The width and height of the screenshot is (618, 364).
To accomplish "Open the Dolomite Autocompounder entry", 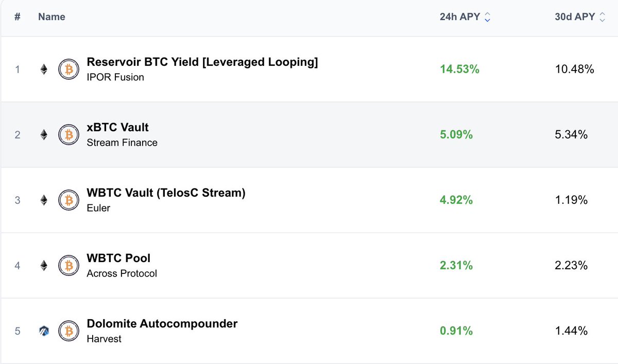I will pyautogui.click(x=162, y=324).
